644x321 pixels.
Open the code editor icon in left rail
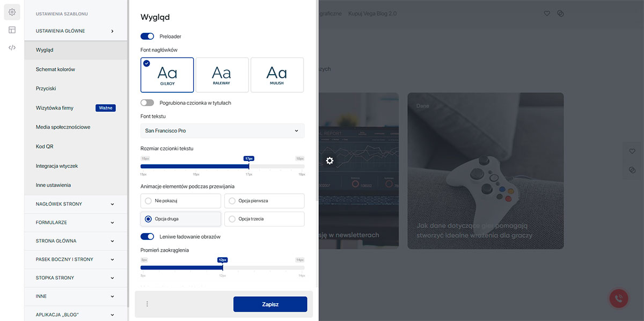(12, 48)
